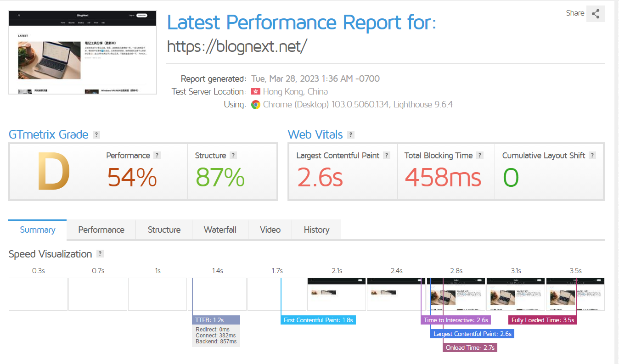Open the Structure tab
619x364 pixels.
coord(164,230)
